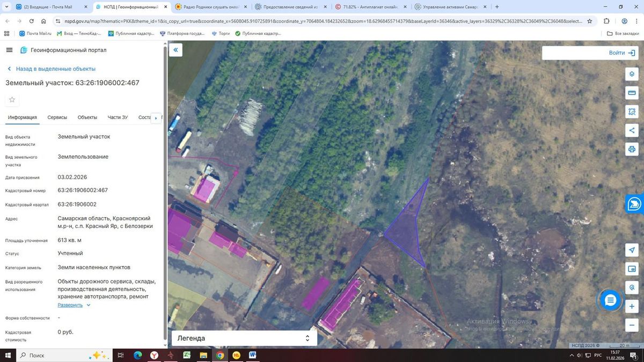644x362 pixels.
Task: Collapse the sidebar with double-arrow button
Action: pos(175,50)
